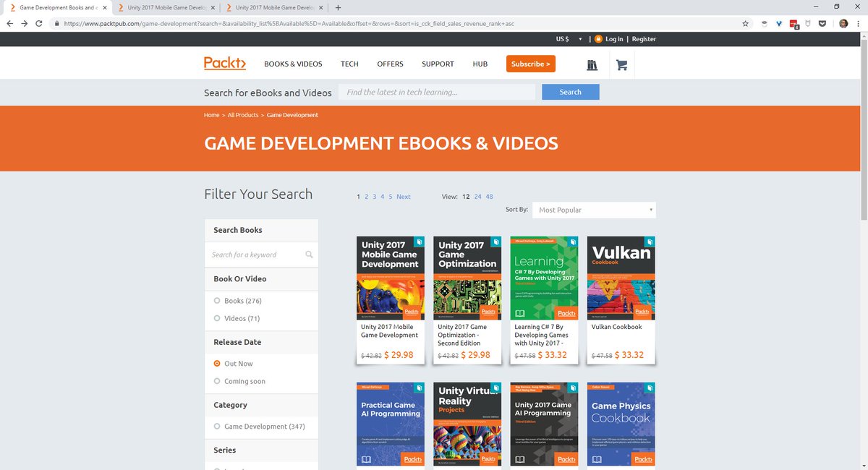Open the Offers menu
This screenshot has width=868, height=470.
390,64
